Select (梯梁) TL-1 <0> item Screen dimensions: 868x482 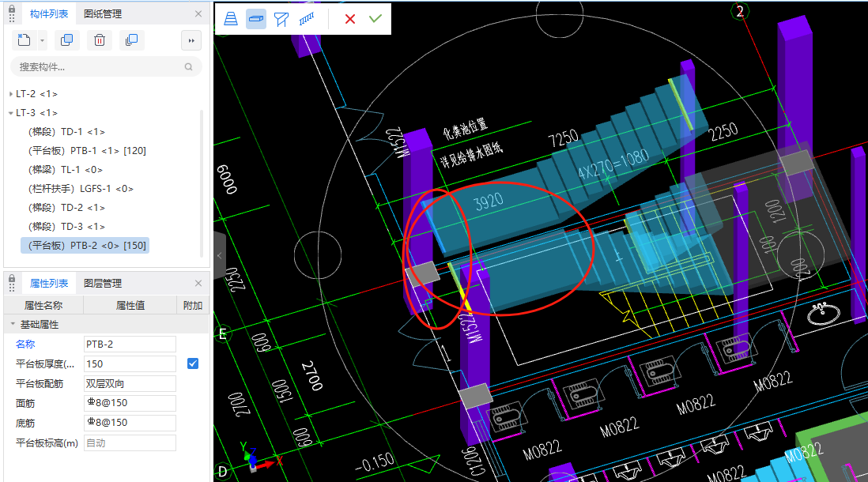coord(66,170)
